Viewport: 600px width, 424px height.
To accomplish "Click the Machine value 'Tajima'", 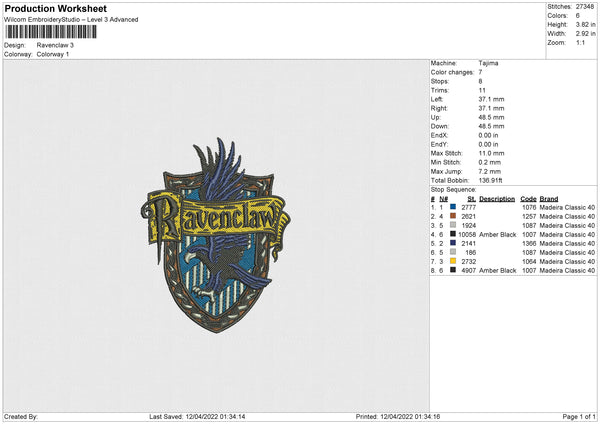I will (488, 63).
